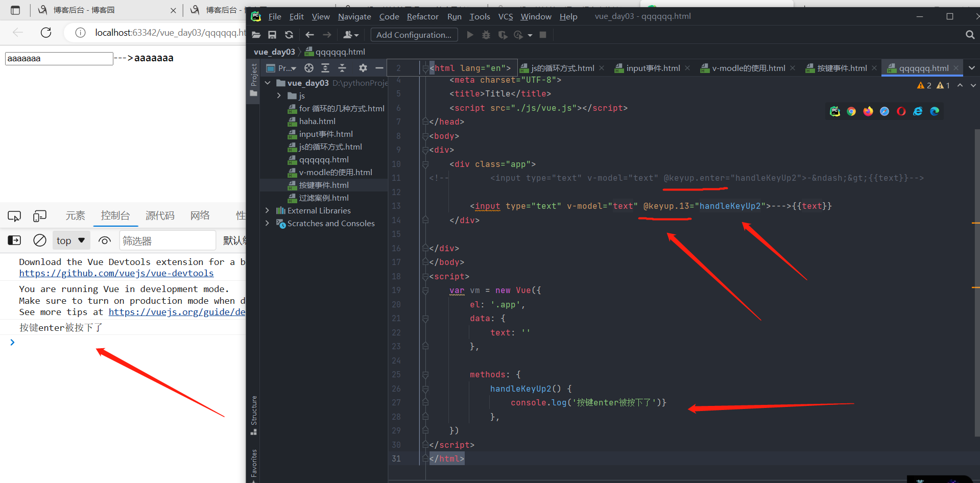Click Expand All in Project panel

click(x=325, y=68)
